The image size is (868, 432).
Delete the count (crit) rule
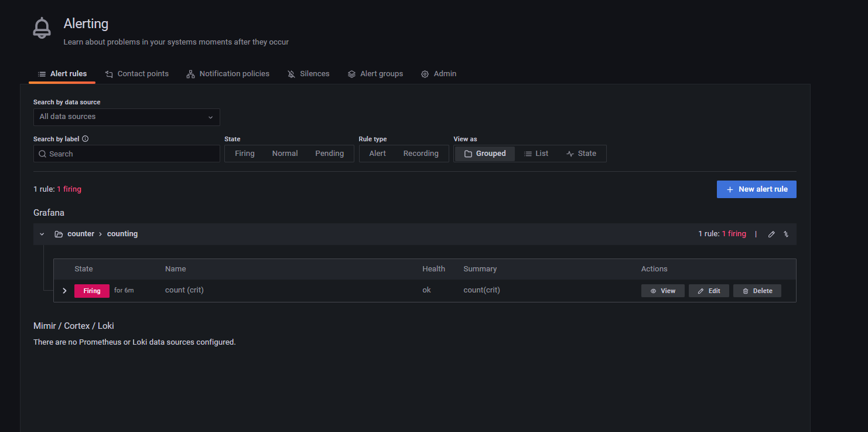tap(757, 290)
